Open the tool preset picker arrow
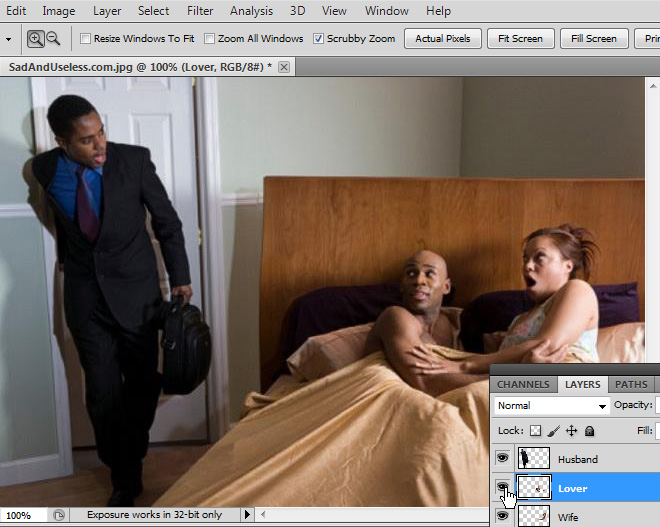660x527 pixels. pyautogui.click(x=8, y=39)
